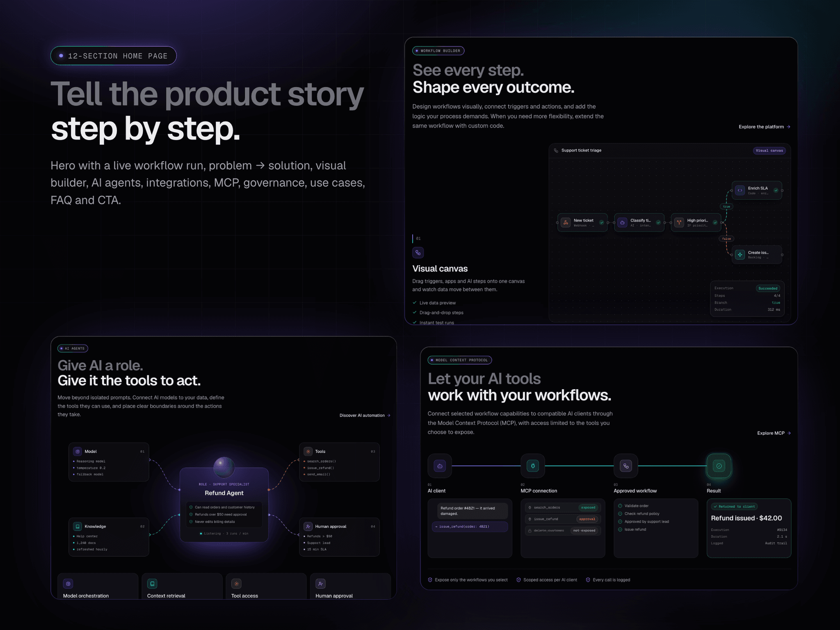Viewport: 840px width, 630px height.
Task: Click the Model orchestration icon
Action: tap(68, 584)
